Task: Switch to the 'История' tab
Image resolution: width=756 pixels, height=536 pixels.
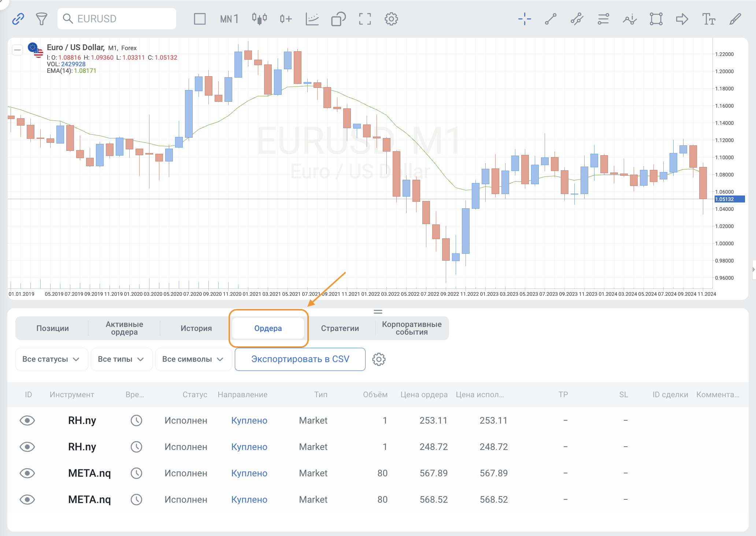Action: 196,328
